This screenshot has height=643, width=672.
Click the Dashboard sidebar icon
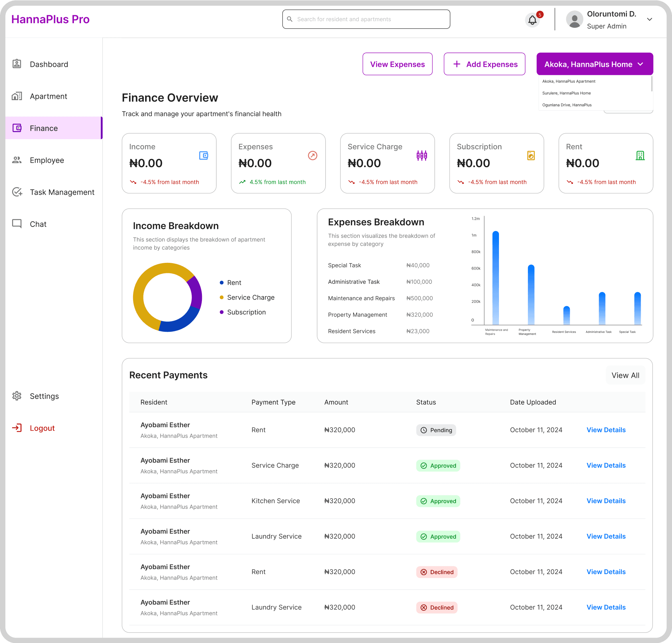(x=17, y=64)
